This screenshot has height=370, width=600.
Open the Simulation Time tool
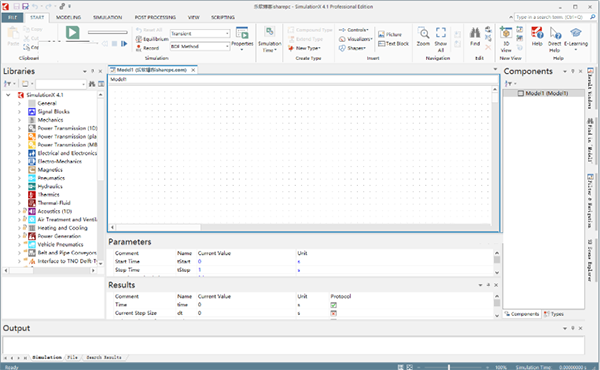pyautogui.click(x=270, y=39)
